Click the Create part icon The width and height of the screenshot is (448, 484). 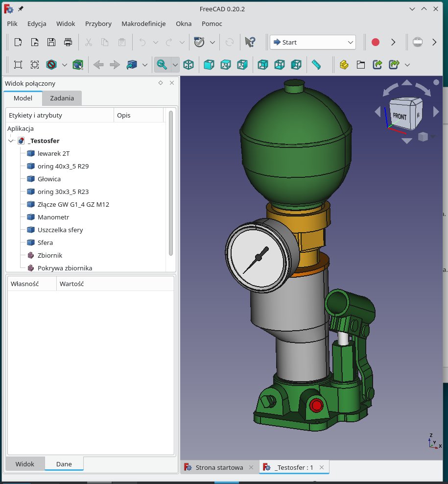tap(344, 64)
